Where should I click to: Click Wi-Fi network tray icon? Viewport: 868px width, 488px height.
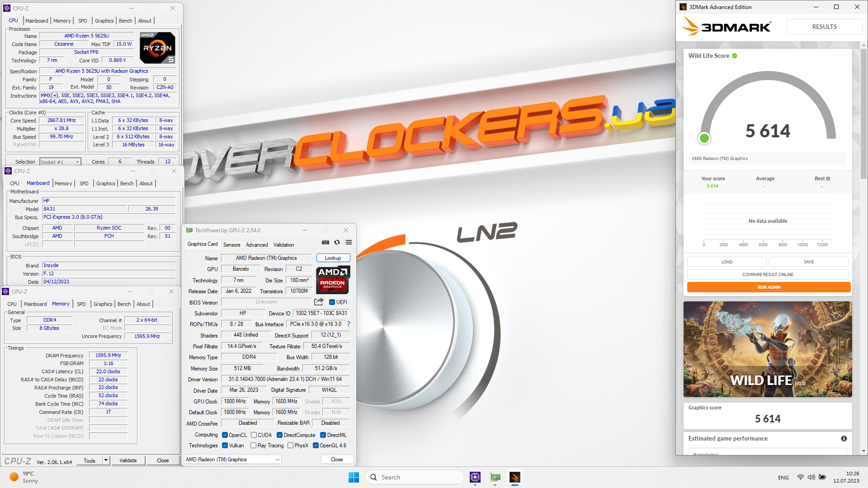pyautogui.click(x=800, y=477)
